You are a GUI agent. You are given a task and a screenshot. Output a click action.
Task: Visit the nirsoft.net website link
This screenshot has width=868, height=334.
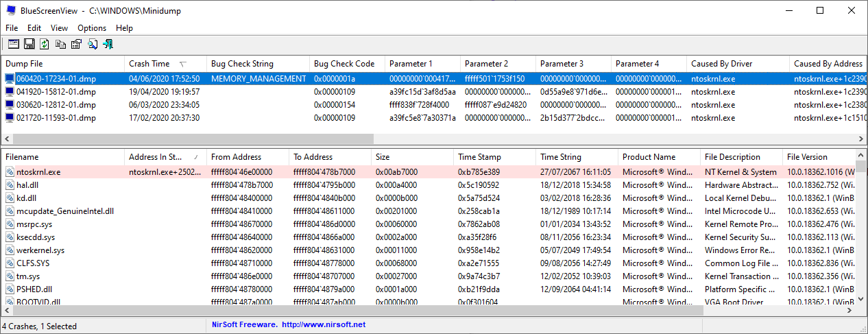click(323, 324)
